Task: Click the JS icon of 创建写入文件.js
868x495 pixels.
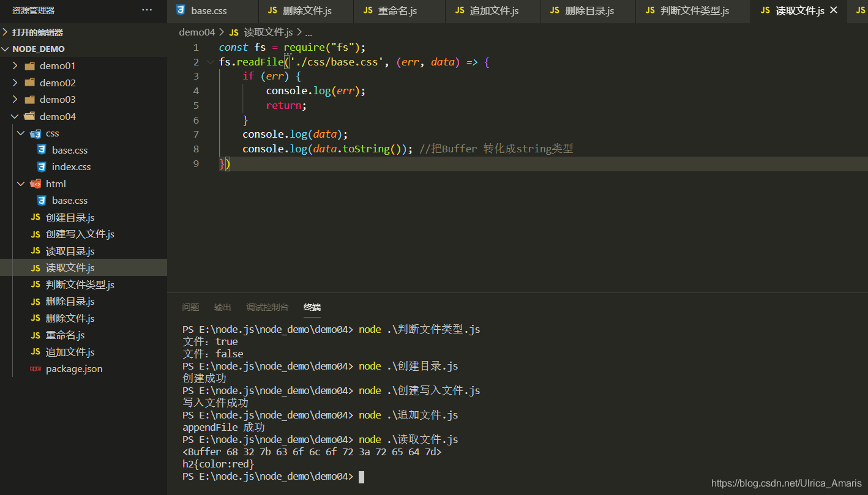Action: click(36, 234)
